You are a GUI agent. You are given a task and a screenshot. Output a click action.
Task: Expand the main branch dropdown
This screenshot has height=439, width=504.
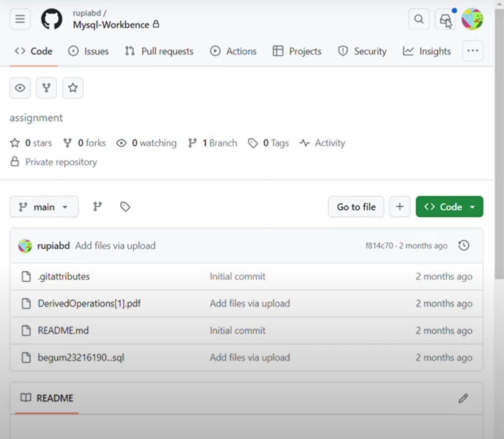(x=44, y=207)
